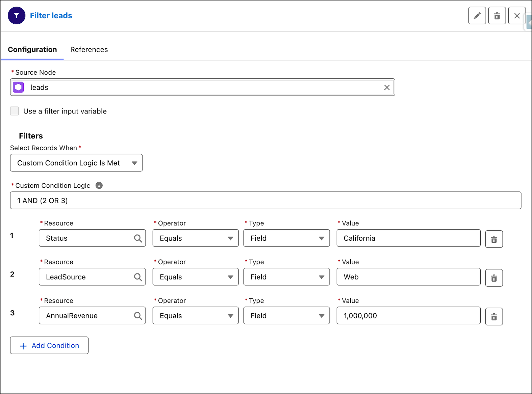Viewport: 532px width, 394px height.
Task: Click the Status resource field
Action: coord(92,238)
